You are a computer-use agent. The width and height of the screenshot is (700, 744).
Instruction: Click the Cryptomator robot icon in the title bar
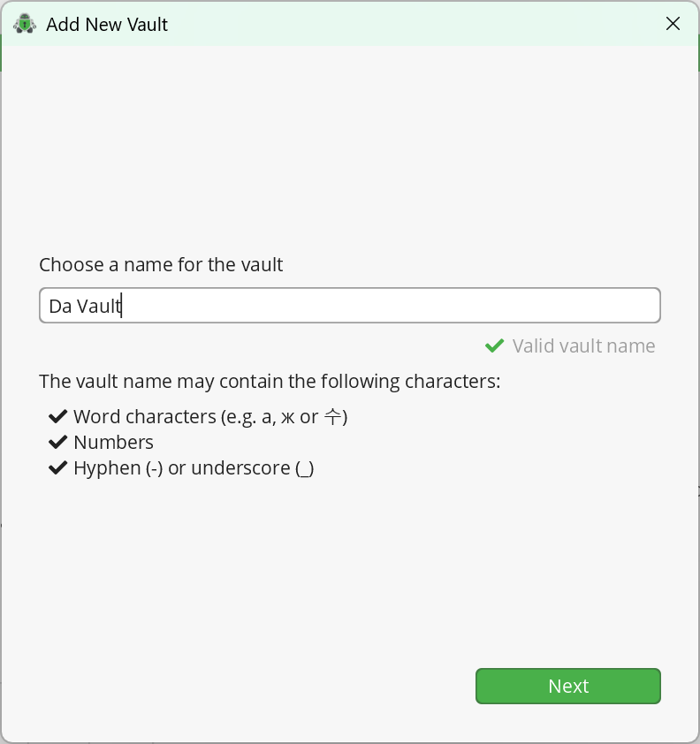click(24, 24)
